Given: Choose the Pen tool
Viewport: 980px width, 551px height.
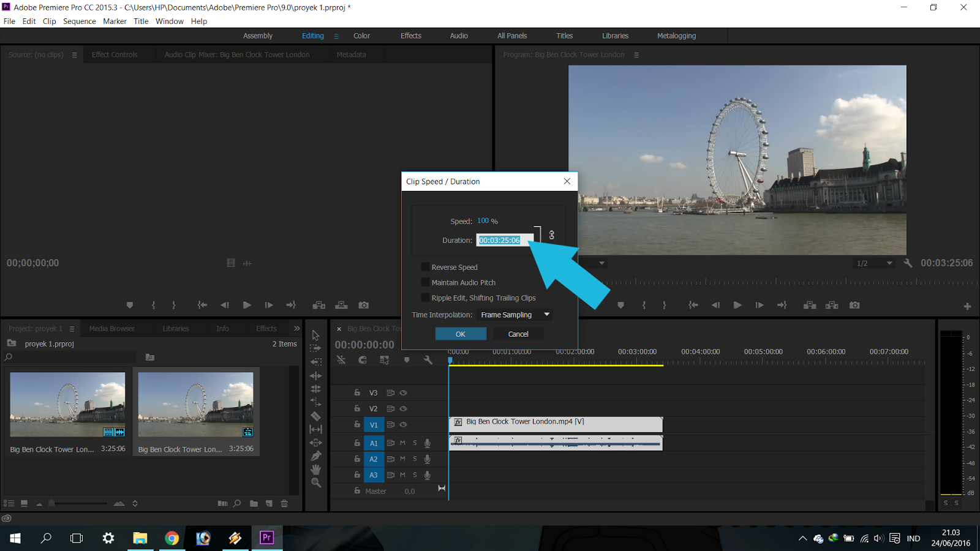Looking at the screenshot, I should pyautogui.click(x=315, y=456).
